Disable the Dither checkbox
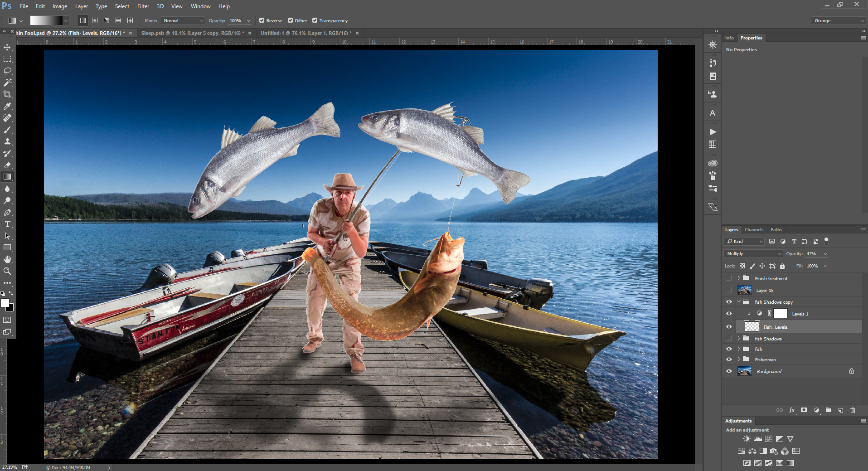The width and height of the screenshot is (868, 471). (290, 20)
